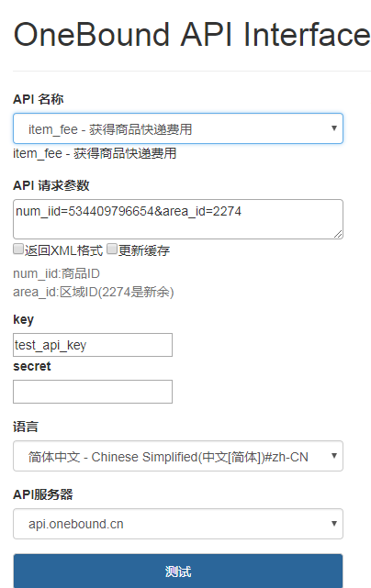
Task: Click the arrow on the API server select box
Action: pos(334,524)
